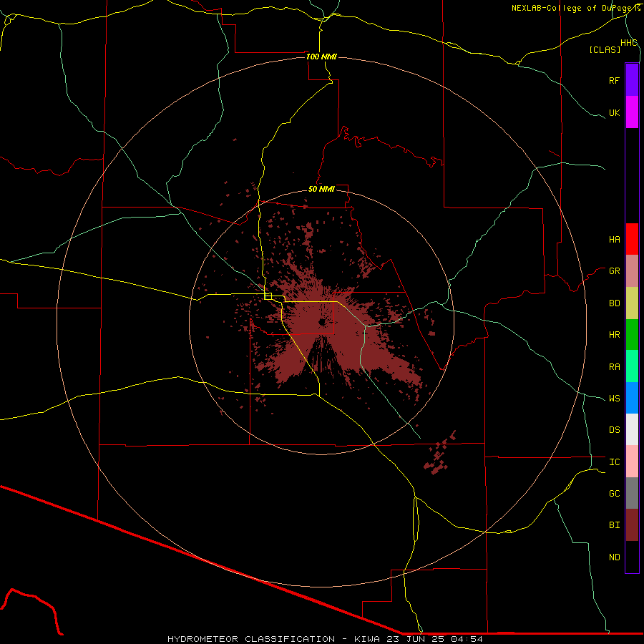Click the "DS" legend label
644x644 pixels.
tap(614, 430)
